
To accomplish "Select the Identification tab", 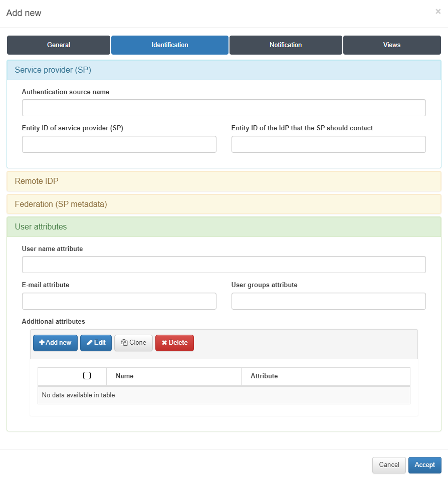I will pos(170,45).
